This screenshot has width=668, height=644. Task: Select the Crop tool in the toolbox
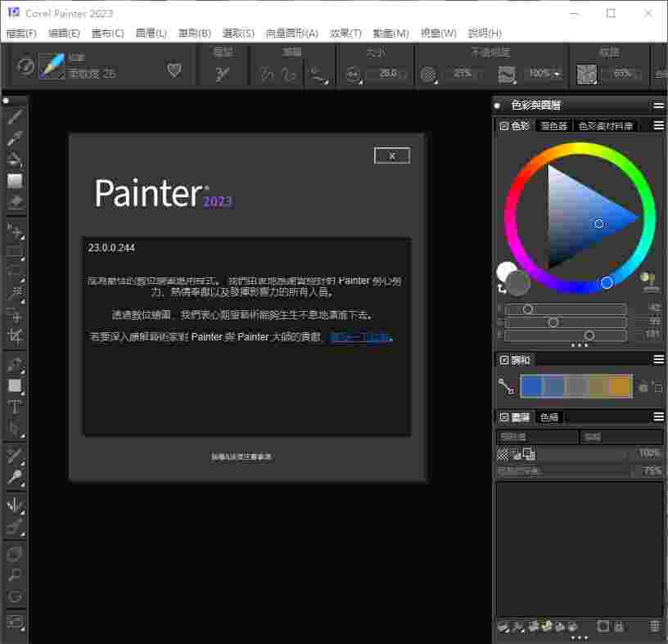pyautogui.click(x=15, y=336)
